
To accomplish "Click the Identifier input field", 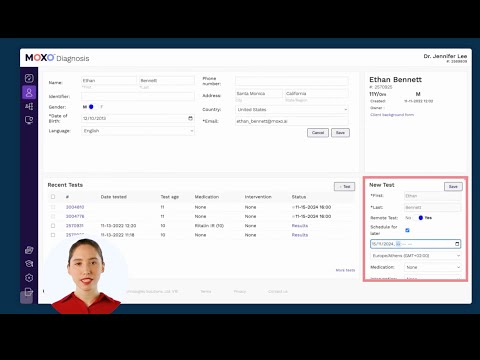I will tap(138, 97).
